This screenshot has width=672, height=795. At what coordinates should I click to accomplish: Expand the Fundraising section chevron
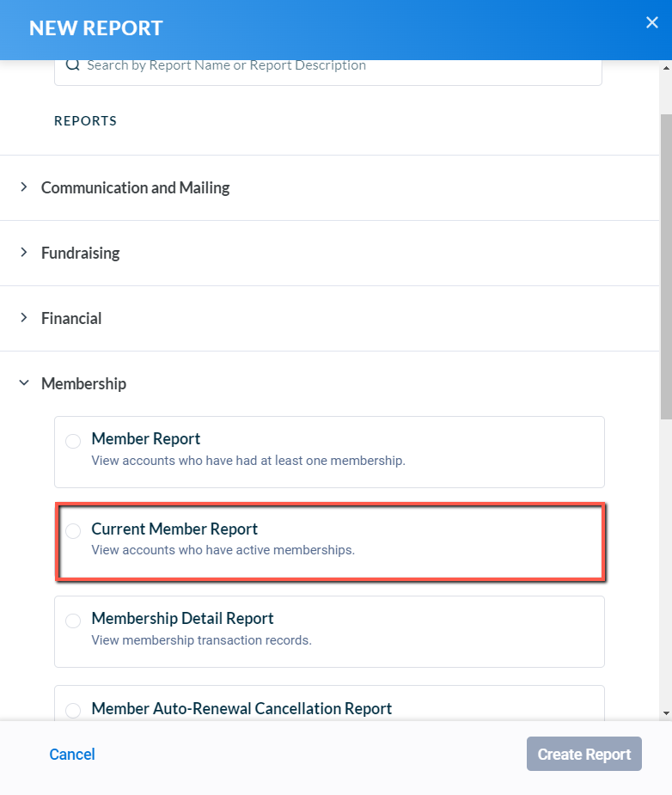(x=24, y=252)
